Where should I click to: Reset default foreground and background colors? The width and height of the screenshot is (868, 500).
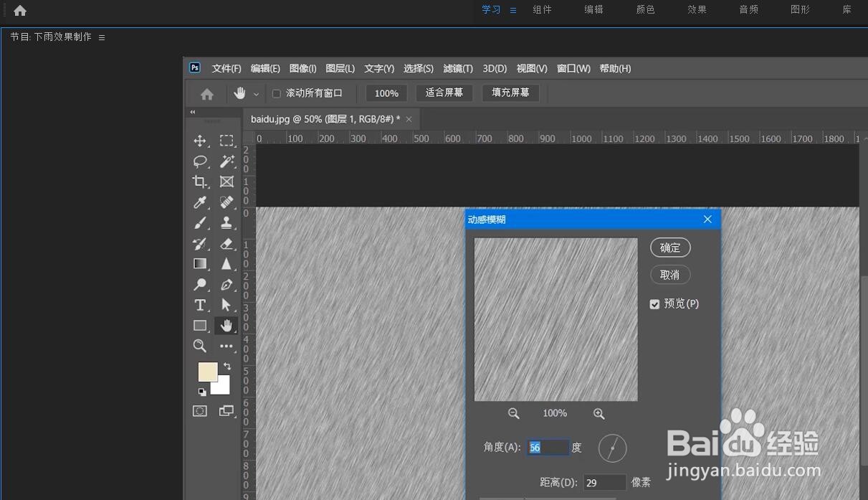(x=202, y=392)
